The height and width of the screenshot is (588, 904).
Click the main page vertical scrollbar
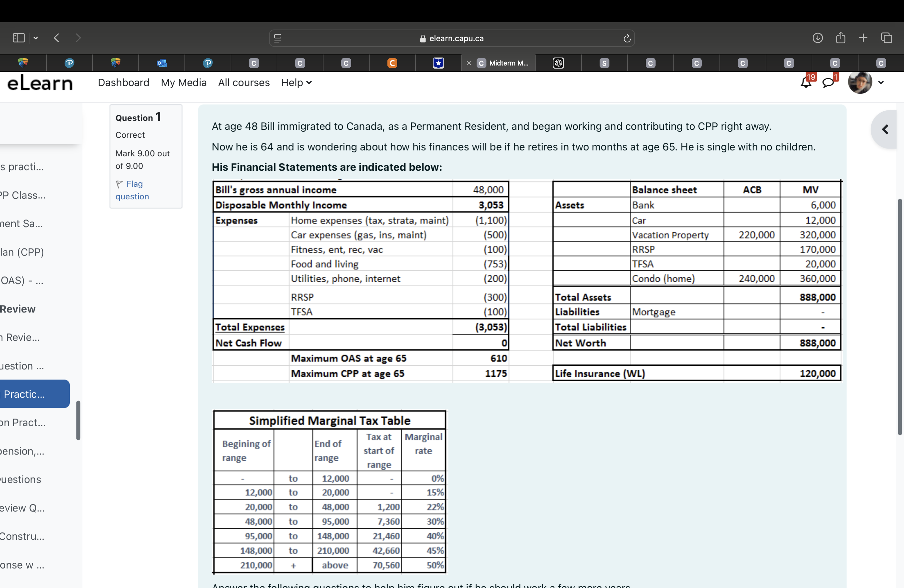point(900,317)
